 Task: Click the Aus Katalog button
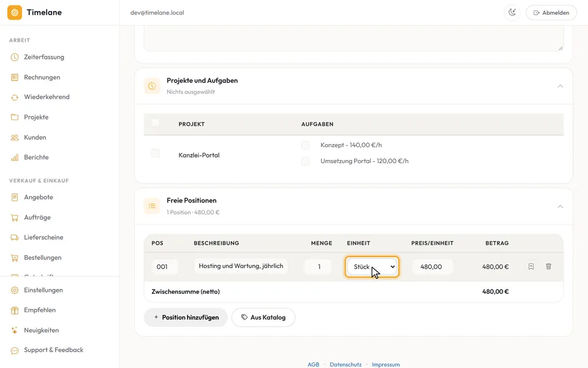click(x=263, y=317)
